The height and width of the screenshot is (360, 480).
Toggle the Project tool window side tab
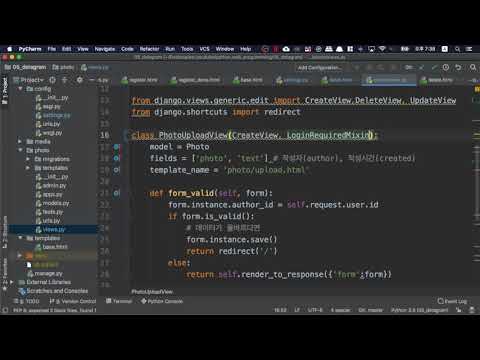tap(5, 91)
